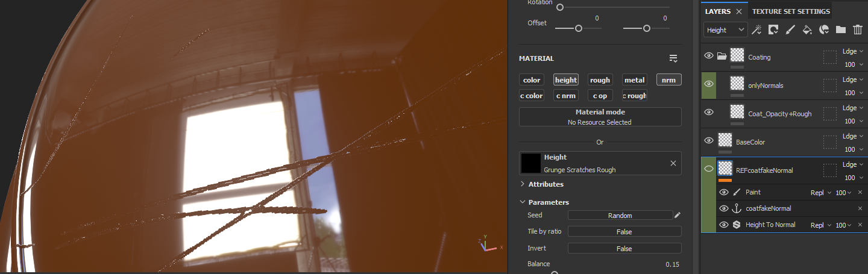
Task: Click the Height To Normal filter icon
Action: coord(737,225)
